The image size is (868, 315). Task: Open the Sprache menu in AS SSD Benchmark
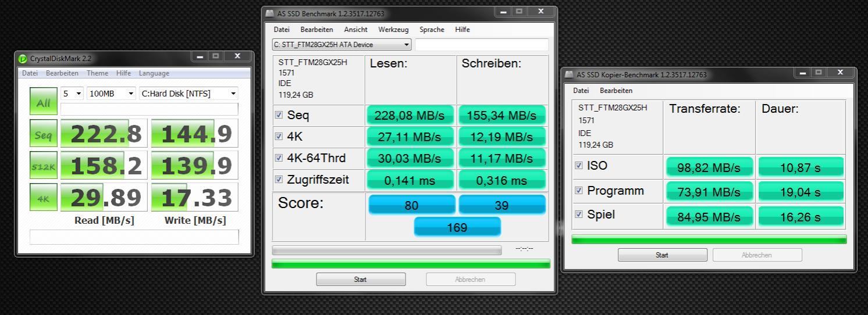(x=432, y=30)
